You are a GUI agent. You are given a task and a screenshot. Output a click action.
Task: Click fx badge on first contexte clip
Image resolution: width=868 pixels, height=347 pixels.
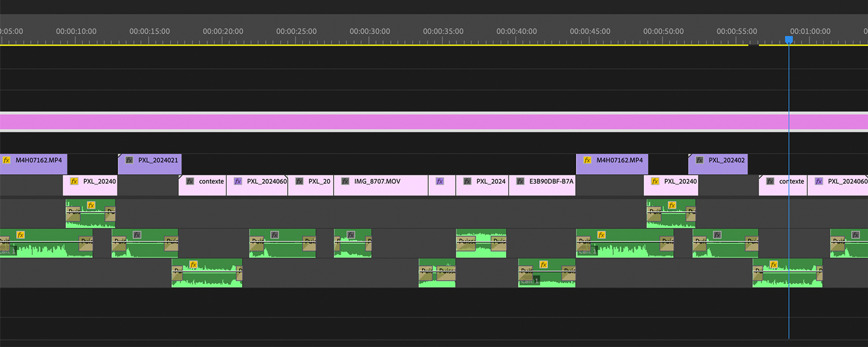click(x=190, y=182)
